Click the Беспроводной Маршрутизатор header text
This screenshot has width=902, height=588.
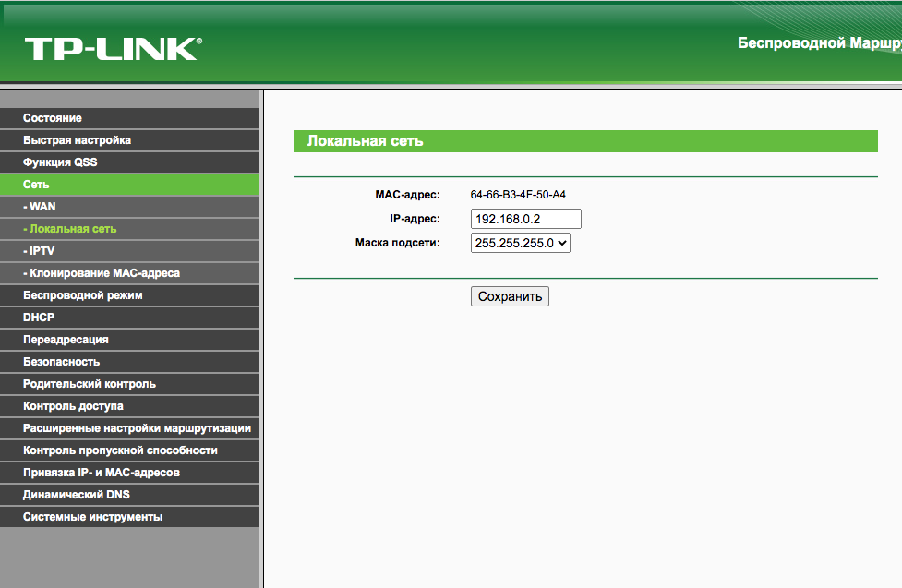click(820, 43)
